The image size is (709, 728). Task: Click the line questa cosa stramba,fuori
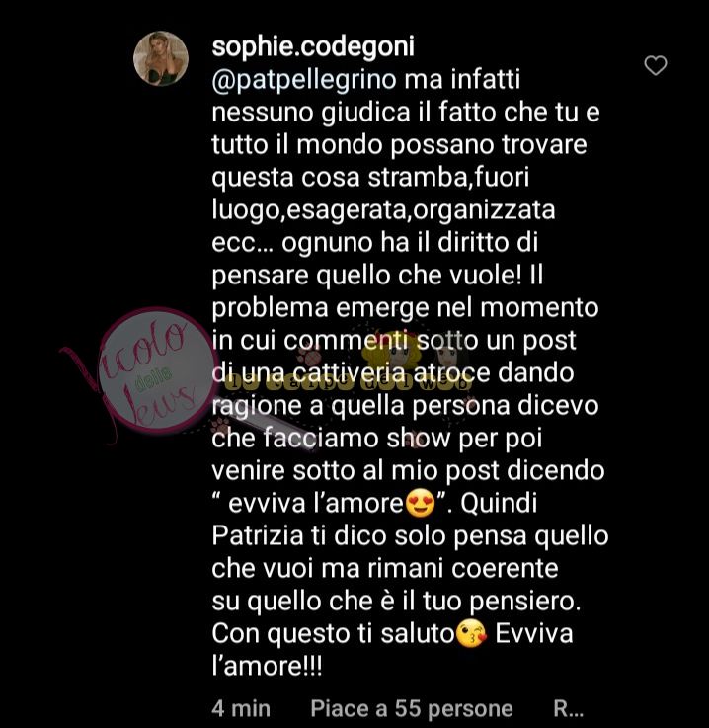[x=370, y=178]
